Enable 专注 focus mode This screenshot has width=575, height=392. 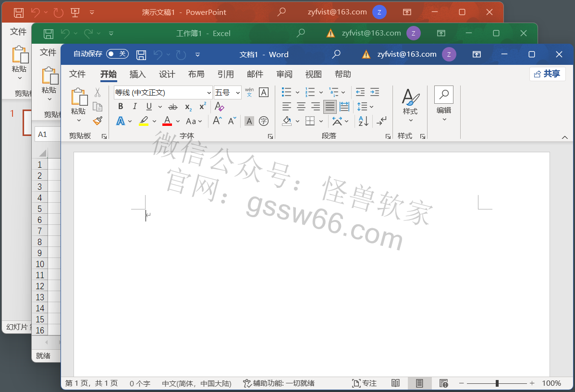pos(364,383)
